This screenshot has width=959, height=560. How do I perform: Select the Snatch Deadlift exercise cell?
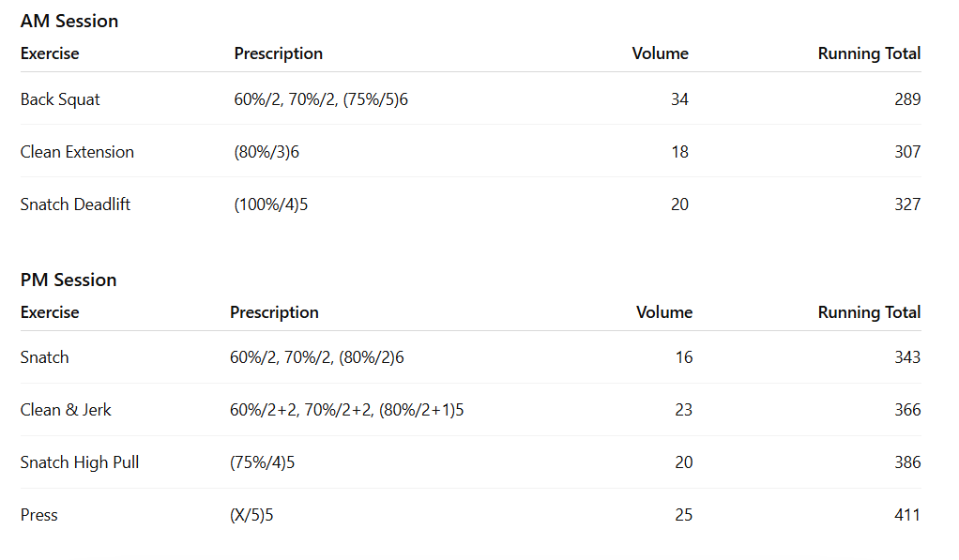pyautogui.click(x=75, y=204)
